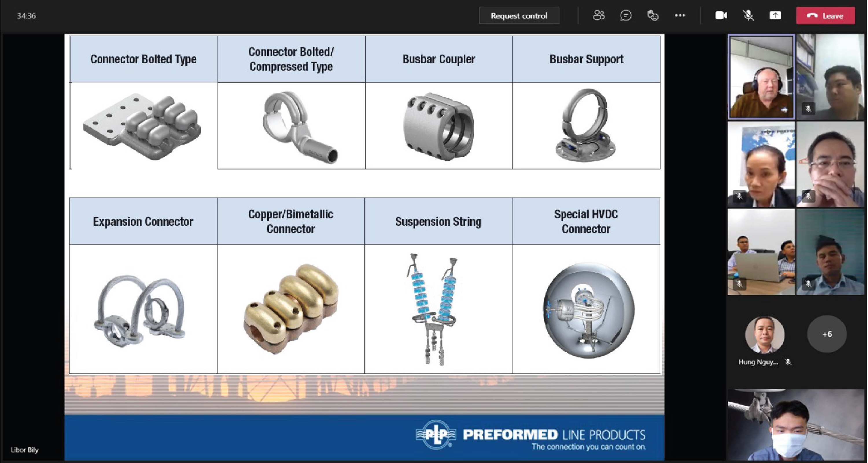Select the masked participant's video tile
868x463 pixels.
click(x=796, y=425)
